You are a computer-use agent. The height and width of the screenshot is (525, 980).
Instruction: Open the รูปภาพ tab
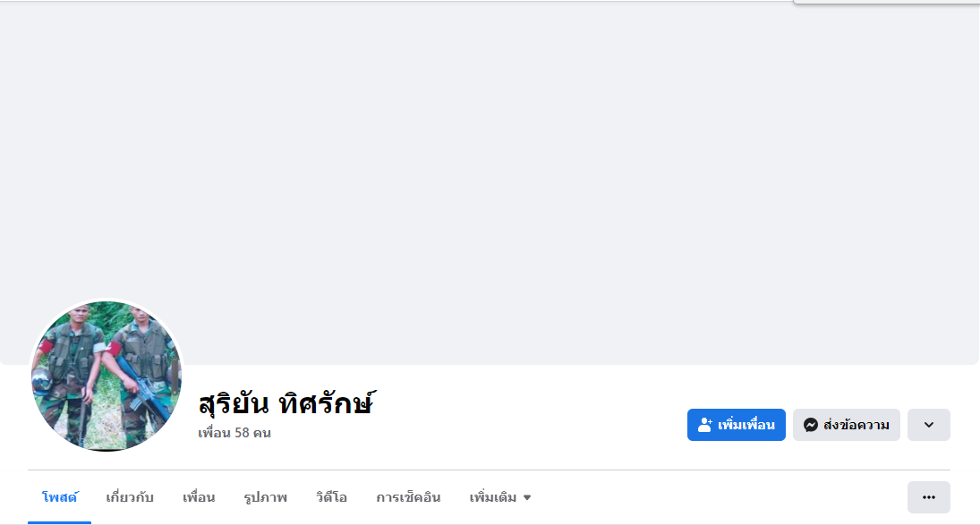(265, 497)
